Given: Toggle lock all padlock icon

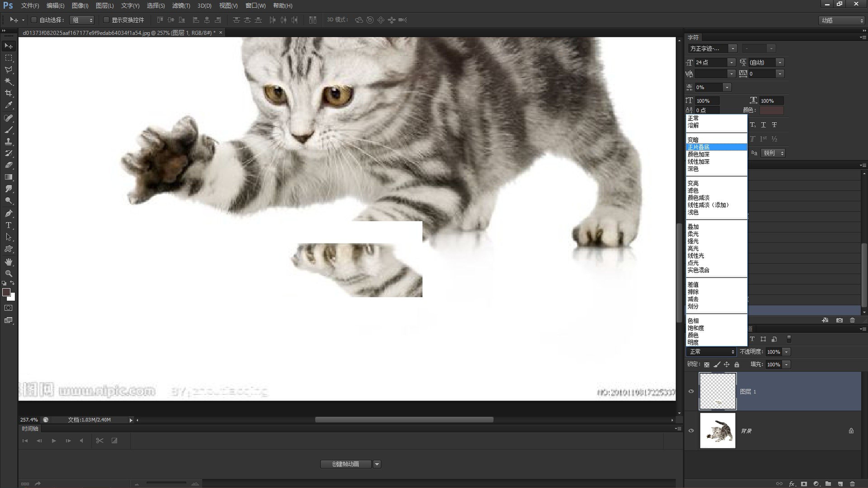Looking at the screenshot, I should tap(737, 365).
